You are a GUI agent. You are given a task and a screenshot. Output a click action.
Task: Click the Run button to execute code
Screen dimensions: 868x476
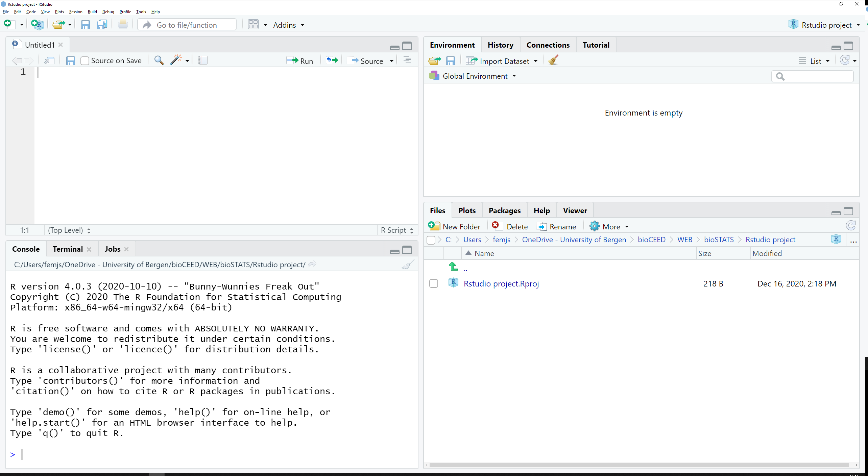point(299,60)
